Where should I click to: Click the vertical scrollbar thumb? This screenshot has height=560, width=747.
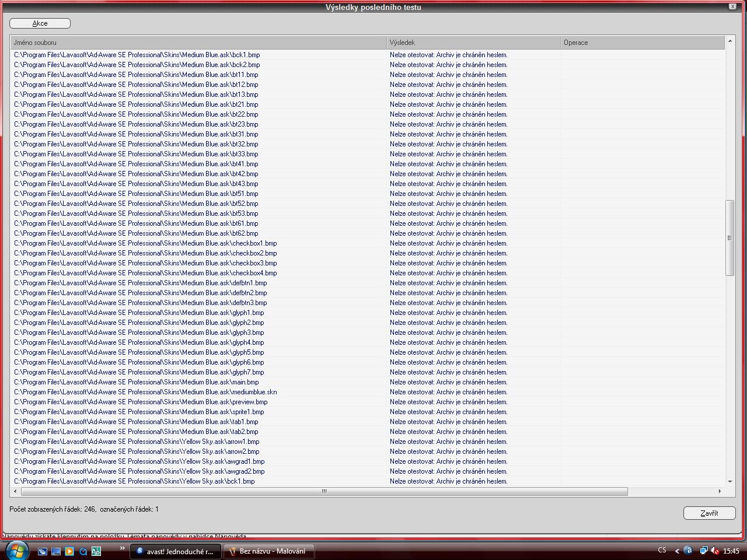tap(729, 238)
